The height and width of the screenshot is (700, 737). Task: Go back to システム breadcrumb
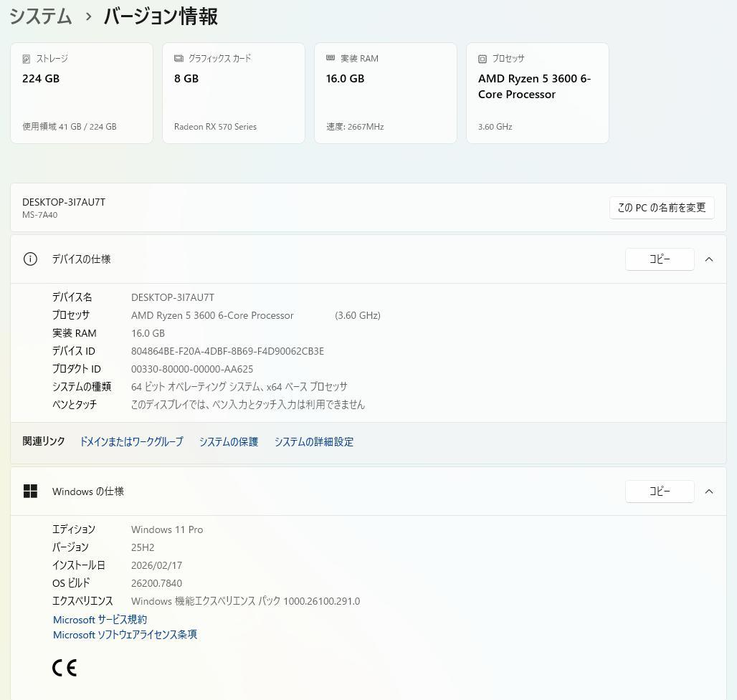40,16
